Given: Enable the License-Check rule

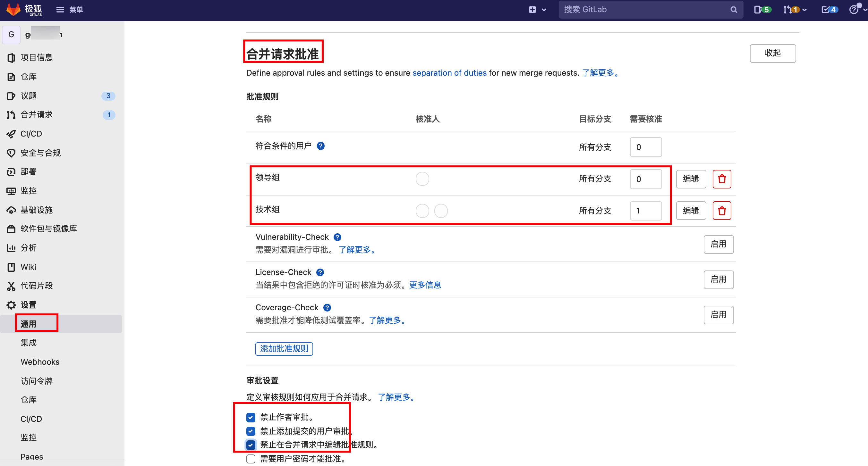Looking at the screenshot, I should 718,279.
